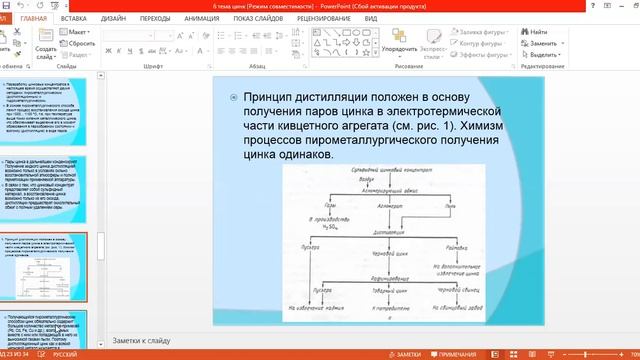Select the triangle shape in shapes gallery
The image size is (640, 360).
click(x=317, y=42)
